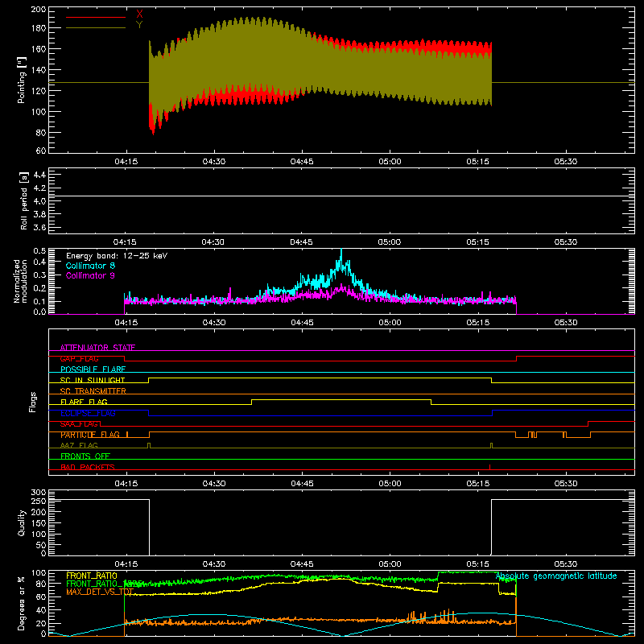Click 04:15 tick label under Pointing plot
Screen dimensions: 644x644
pyautogui.click(x=126, y=162)
